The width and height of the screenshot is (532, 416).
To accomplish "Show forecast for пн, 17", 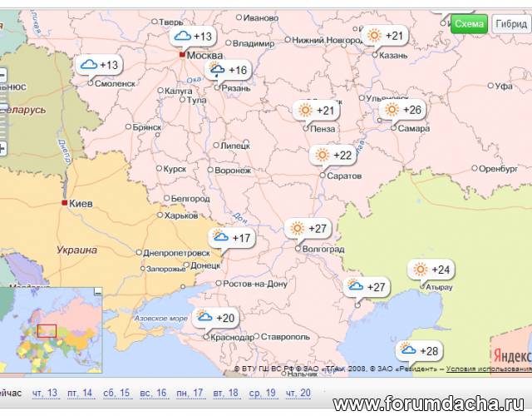I will pyautogui.click(x=189, y=393).
